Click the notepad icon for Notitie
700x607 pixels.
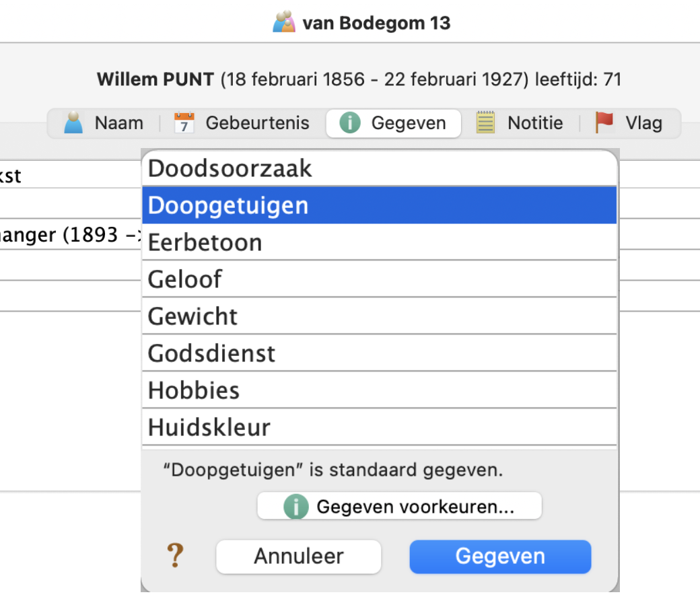[x=485, y=123]
